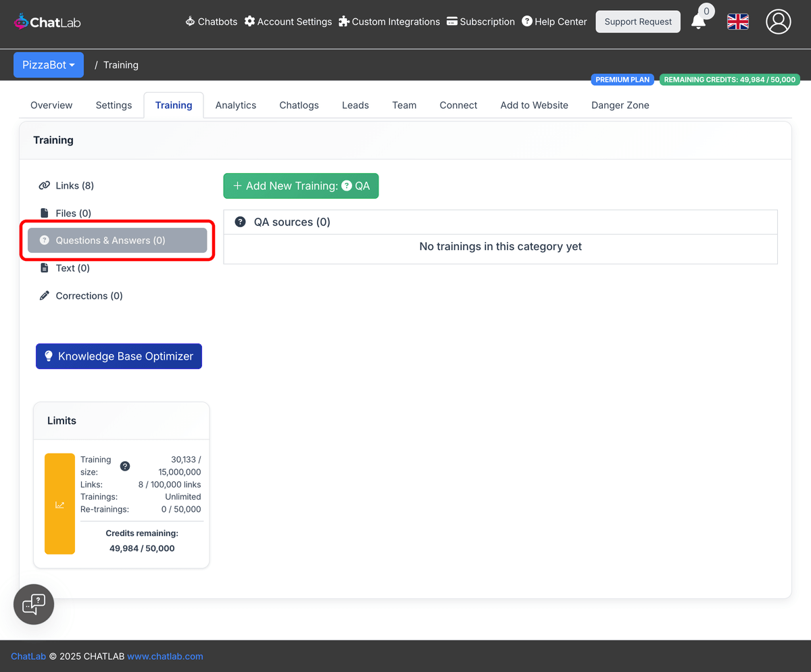Open the user profile avatar icon
Screen dimensions: 811x672
coord(778,22)
